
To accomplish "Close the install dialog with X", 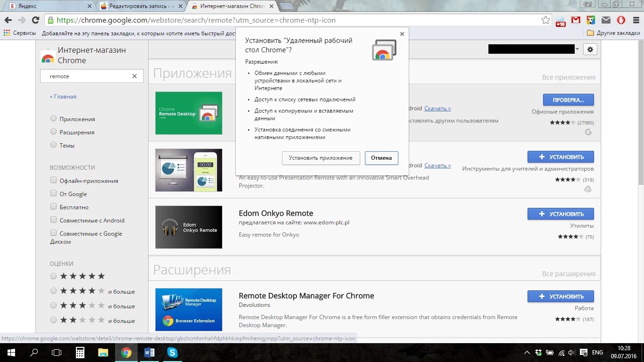I will 402,34.
